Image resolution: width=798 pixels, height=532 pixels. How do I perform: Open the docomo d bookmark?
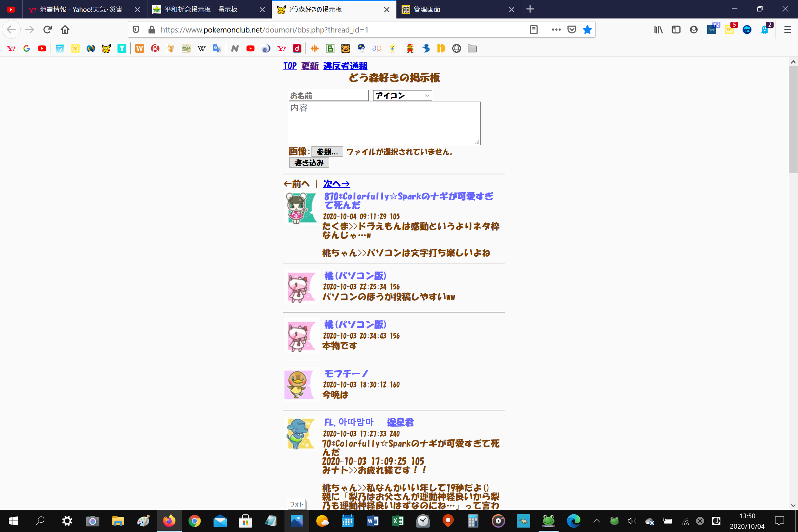(297, 48)
